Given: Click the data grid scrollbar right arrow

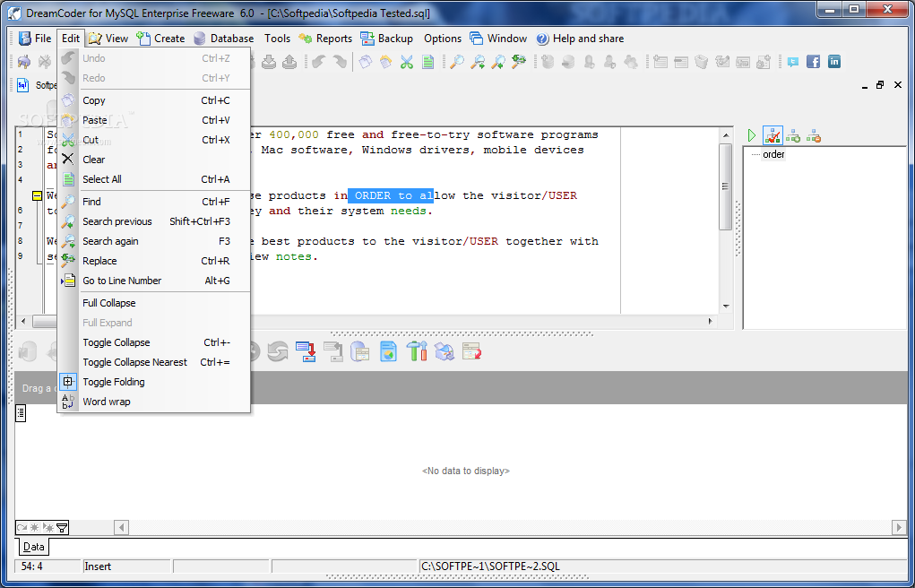Looking at the screenshot, I should (x=899, y=528).
